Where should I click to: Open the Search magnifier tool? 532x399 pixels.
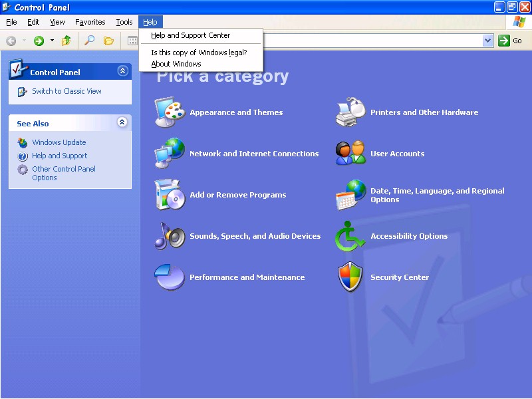(x=89, y=41)
